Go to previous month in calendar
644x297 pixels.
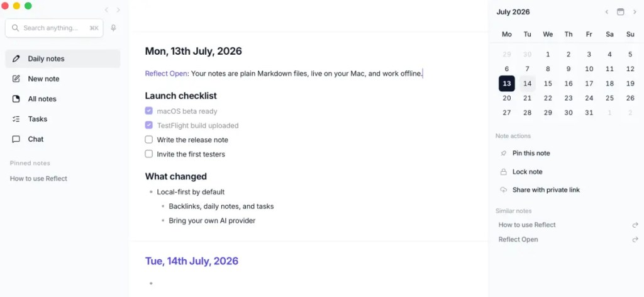tap(607, 12)
